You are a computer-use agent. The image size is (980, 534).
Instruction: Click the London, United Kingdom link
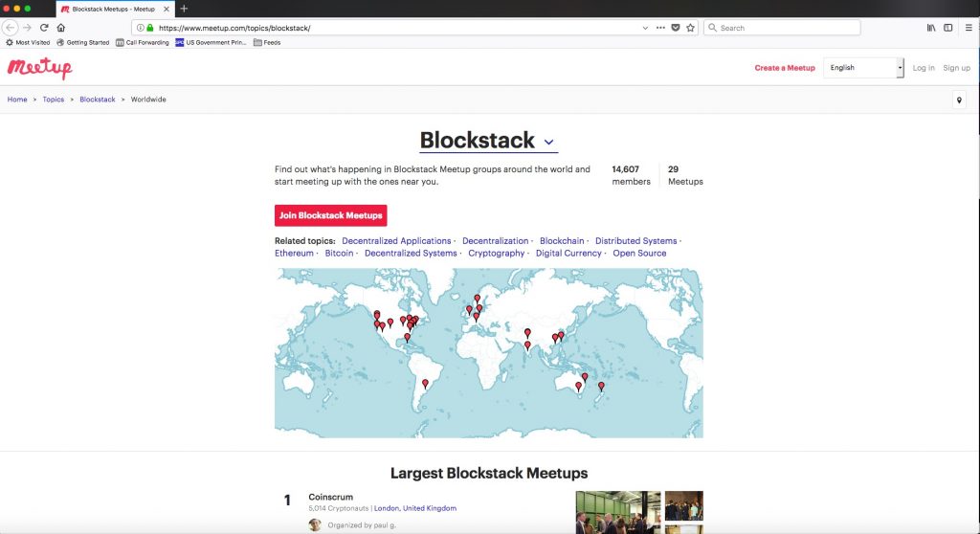415,508
